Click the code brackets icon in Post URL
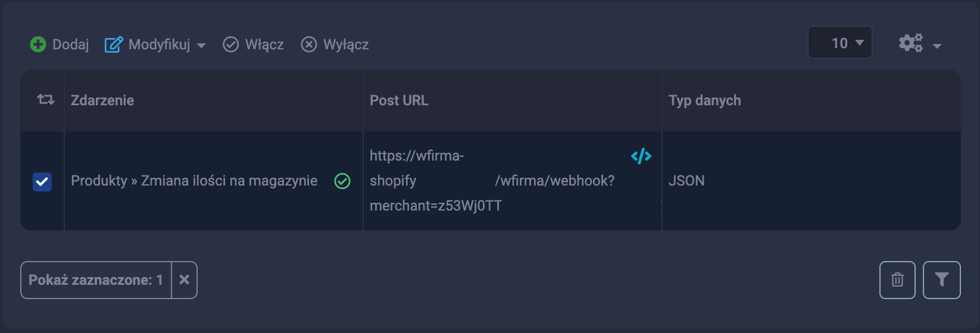 [641, 156]
